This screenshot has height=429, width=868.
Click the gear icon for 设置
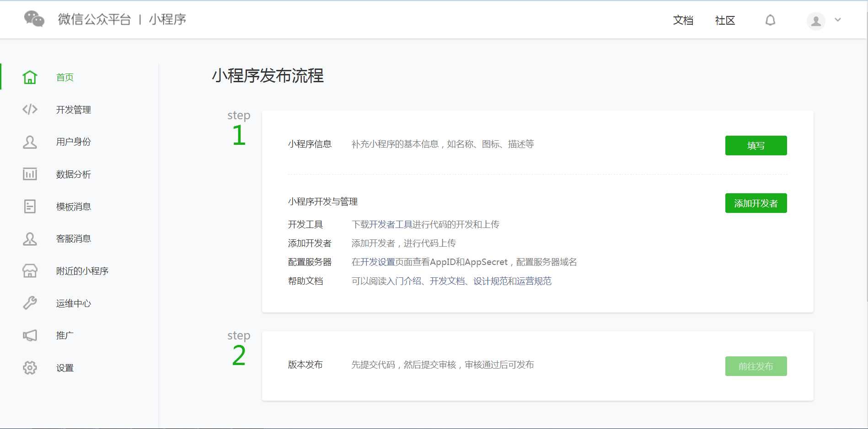[x=30, y=368]
